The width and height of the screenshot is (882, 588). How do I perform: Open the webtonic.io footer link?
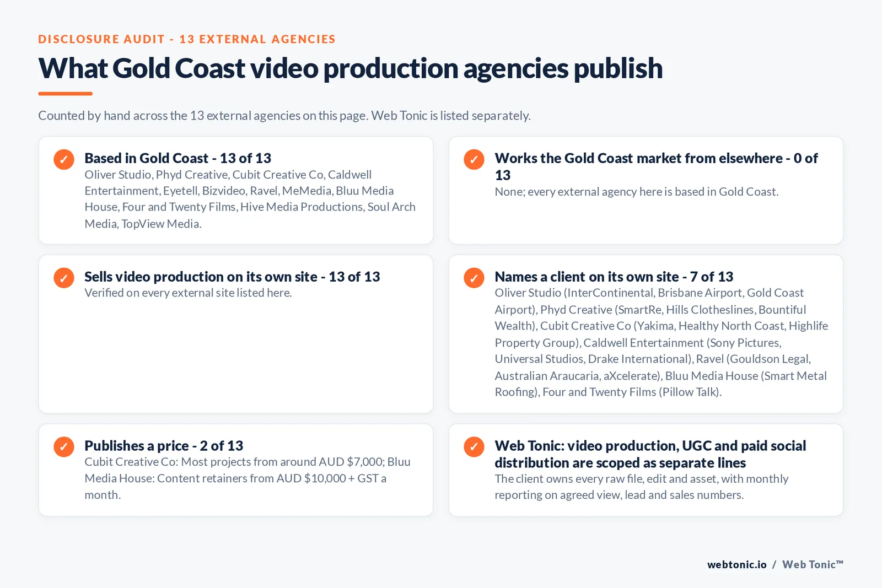pos(737,564)
